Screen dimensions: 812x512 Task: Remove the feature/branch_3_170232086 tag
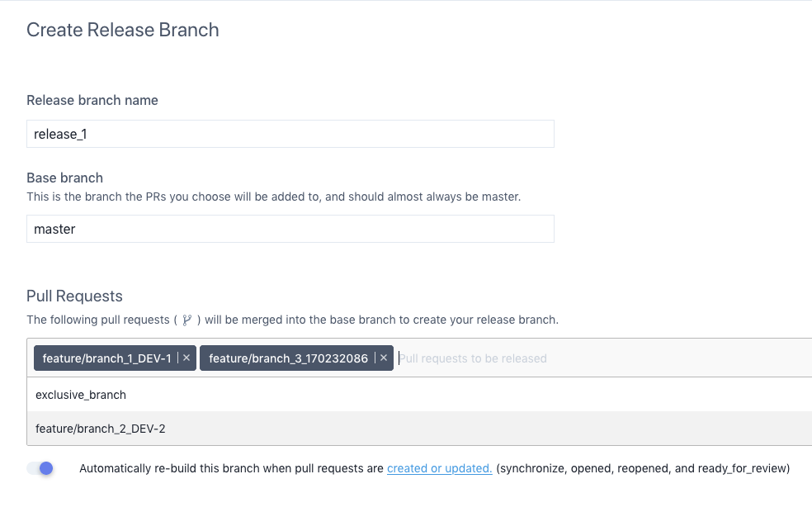pos(384,358)
